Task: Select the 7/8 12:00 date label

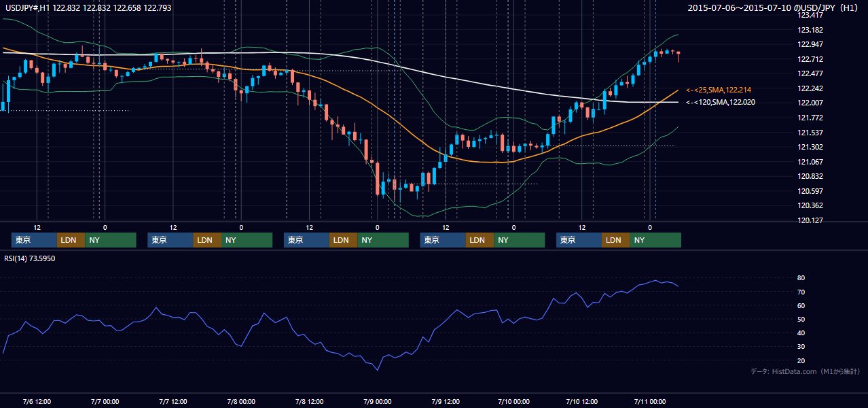Action: tap(309, 401)
